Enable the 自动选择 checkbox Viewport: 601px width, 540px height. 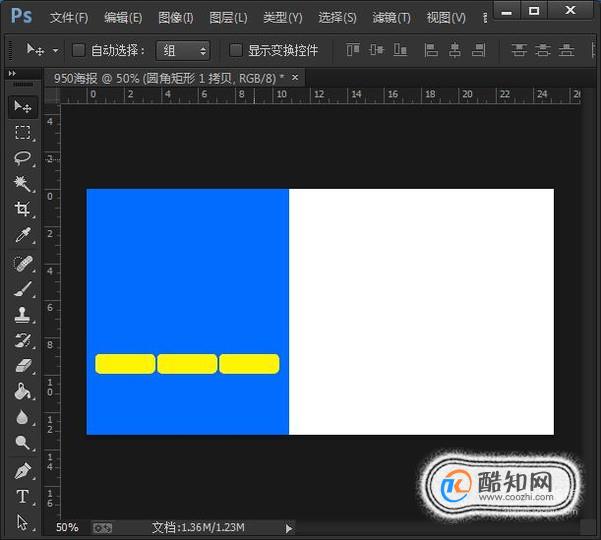coord(79,50)
